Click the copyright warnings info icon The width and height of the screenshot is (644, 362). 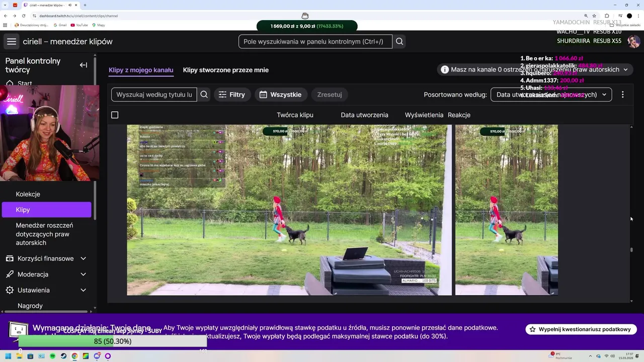pos(445,70)
